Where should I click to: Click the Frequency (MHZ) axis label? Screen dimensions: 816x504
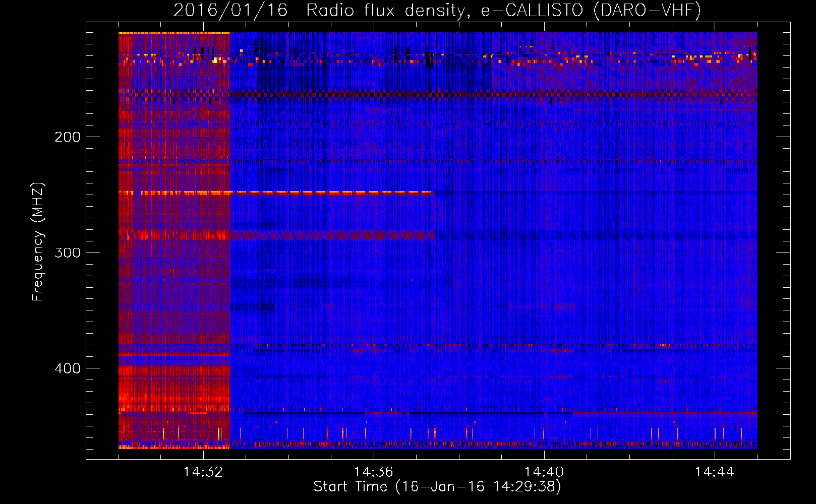click(x=38, y=242)
